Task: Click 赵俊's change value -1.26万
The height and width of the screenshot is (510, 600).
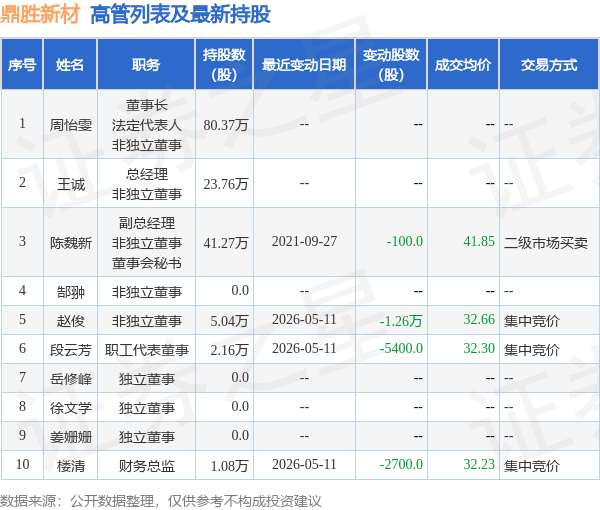Action: click(401, 321)
